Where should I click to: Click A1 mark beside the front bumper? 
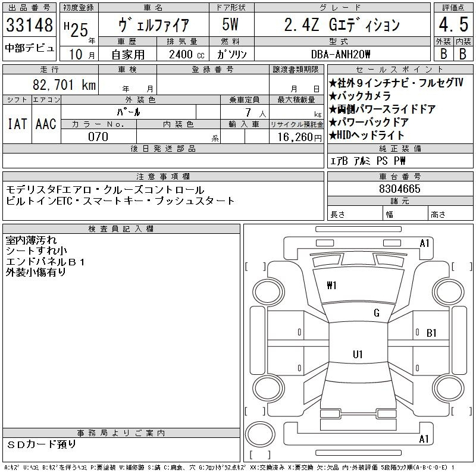click(424, 243)
